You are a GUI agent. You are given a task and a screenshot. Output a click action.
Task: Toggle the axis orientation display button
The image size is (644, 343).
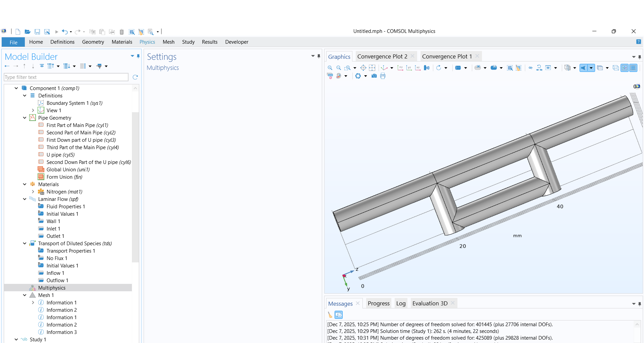tap(624, 68)
